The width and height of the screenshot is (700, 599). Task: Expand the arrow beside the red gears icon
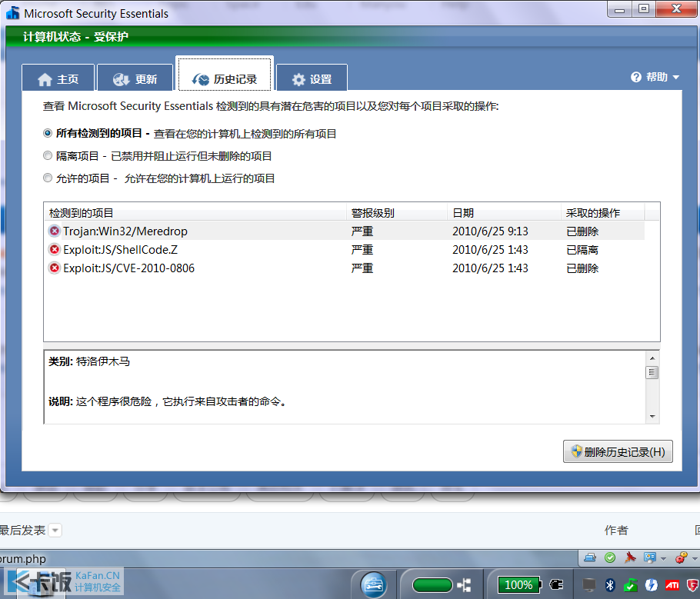pos(694,558)
